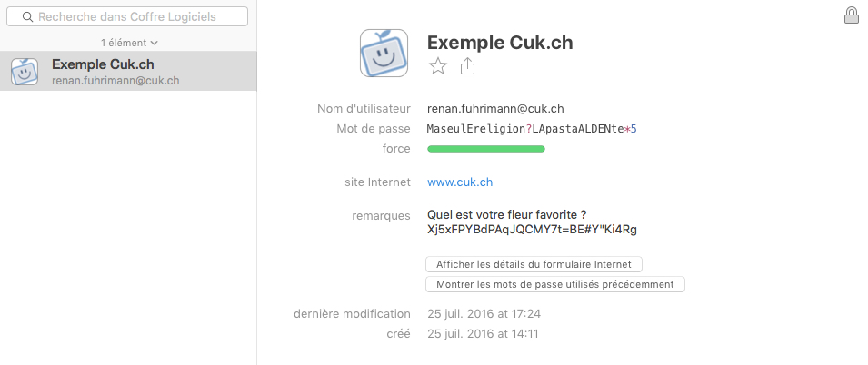
Task: Open the share icon next to the star
Action: point(468,65)
